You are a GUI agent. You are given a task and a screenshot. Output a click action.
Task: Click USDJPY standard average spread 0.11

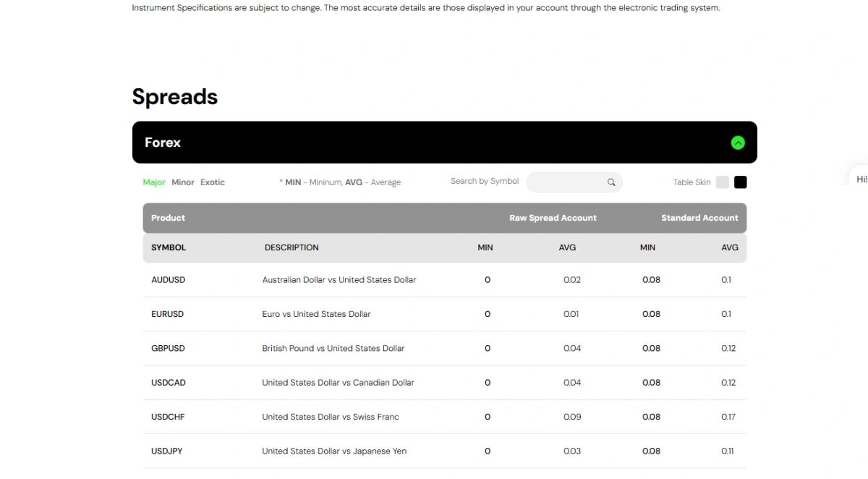click(x=727, y=451)
